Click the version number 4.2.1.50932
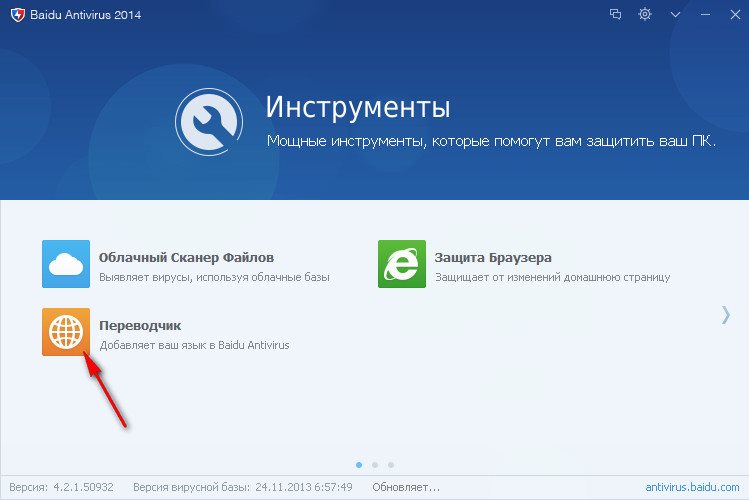Screen dimensions: 749x500 click(83, 487)
